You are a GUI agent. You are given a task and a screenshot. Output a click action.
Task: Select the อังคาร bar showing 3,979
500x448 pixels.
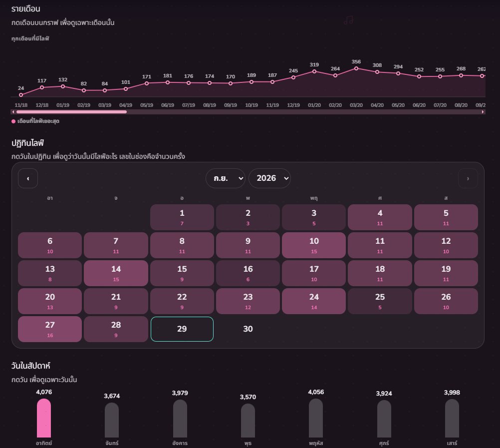[180, 419]
